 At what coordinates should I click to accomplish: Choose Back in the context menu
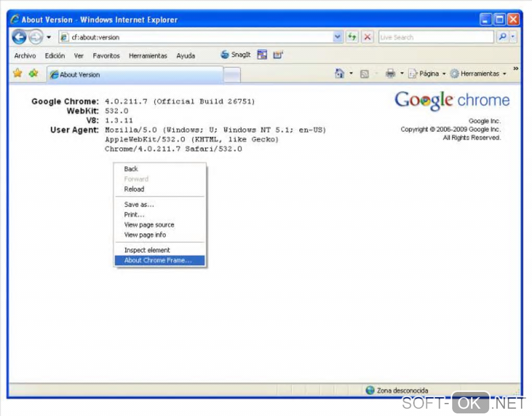pos(160,169)
